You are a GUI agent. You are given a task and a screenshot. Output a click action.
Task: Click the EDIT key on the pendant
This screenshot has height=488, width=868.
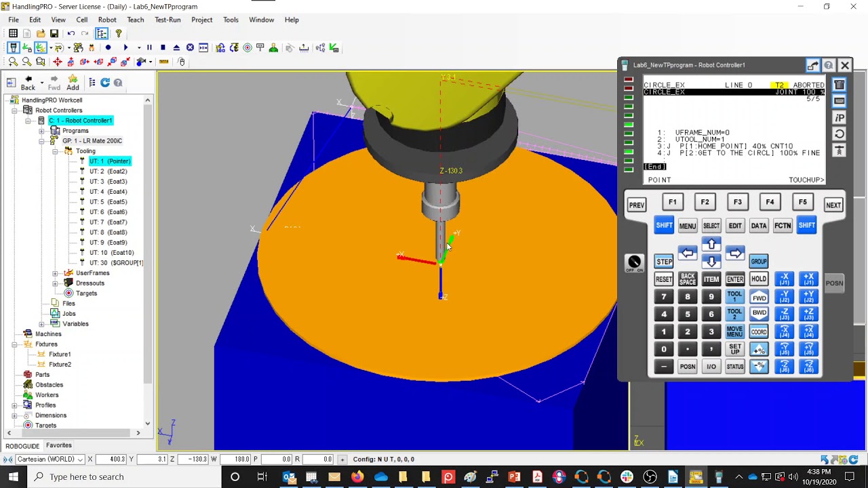(735, 226)
